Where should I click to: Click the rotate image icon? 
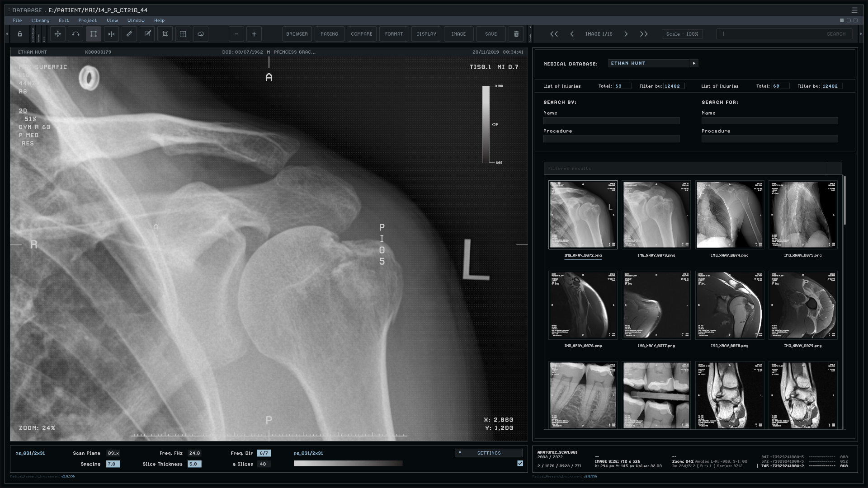click(75, 34)
